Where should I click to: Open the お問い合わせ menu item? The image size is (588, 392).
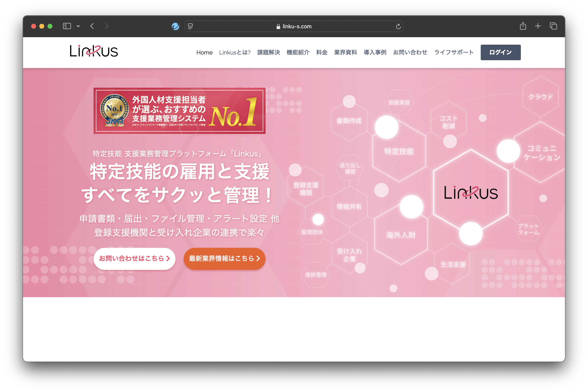pos(410,52)
